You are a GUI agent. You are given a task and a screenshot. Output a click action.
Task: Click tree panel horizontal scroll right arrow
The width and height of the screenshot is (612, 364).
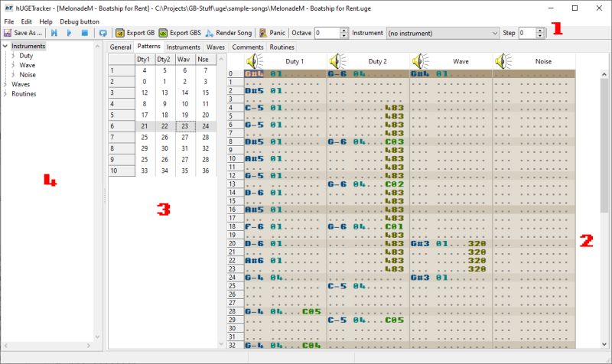[89, 346]
